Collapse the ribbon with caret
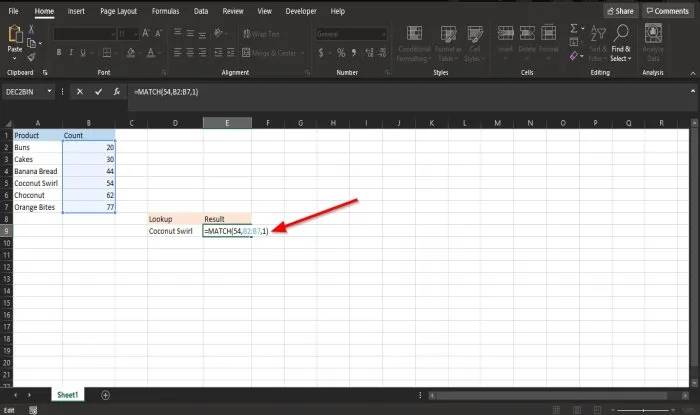 pos(692,74)
